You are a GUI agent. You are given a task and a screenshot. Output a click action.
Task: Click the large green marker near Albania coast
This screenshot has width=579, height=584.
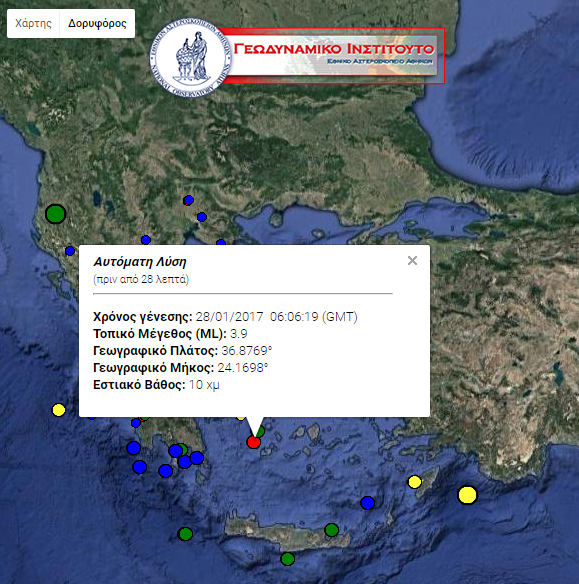(55, 214)
